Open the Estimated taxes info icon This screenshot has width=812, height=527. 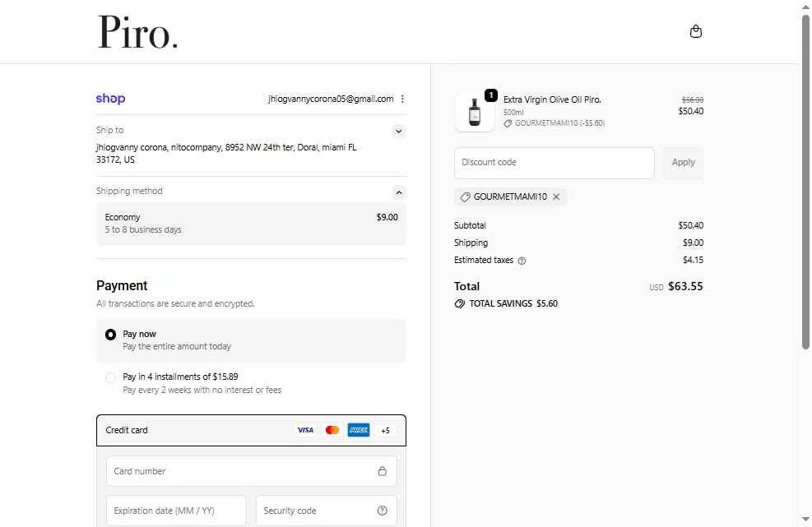pos(522,261)
